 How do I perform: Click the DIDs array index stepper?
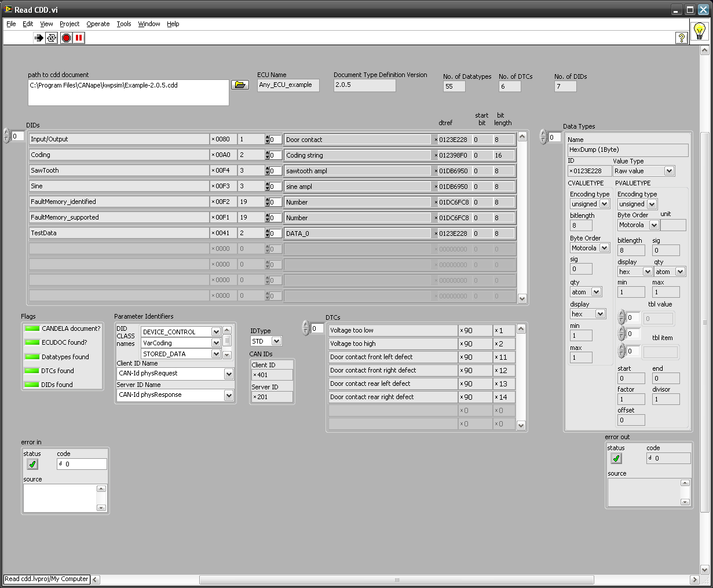[x=7, y=136]
